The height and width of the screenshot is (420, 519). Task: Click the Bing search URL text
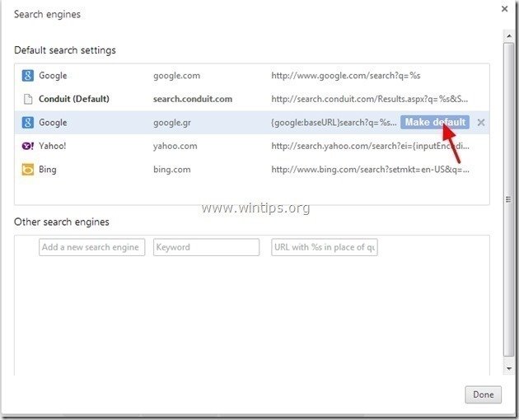371,170
